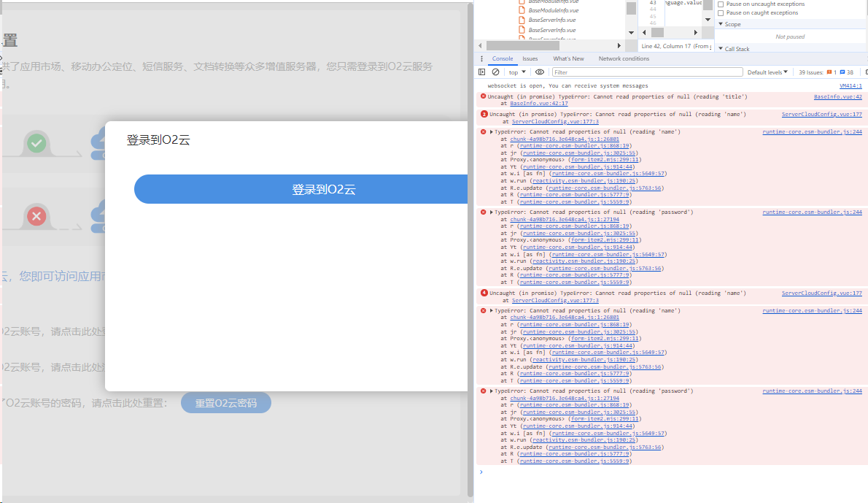Screen dimensions: 868x503
Task: Click the green checkmark status icon
Action: pos(36,144)
